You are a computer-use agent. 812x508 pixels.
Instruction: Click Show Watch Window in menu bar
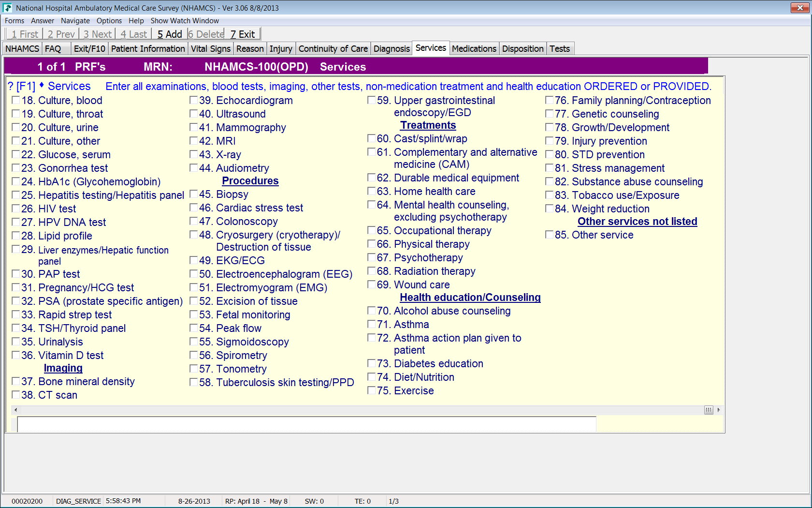tap(185, 21)
